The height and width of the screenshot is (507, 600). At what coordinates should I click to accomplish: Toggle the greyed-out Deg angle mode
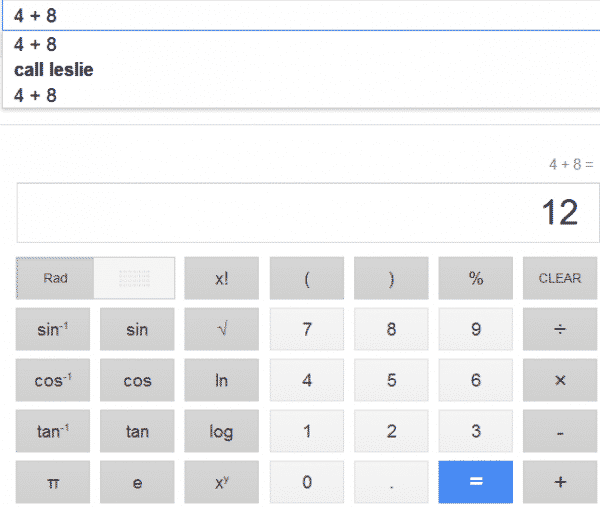click(134, 278)
